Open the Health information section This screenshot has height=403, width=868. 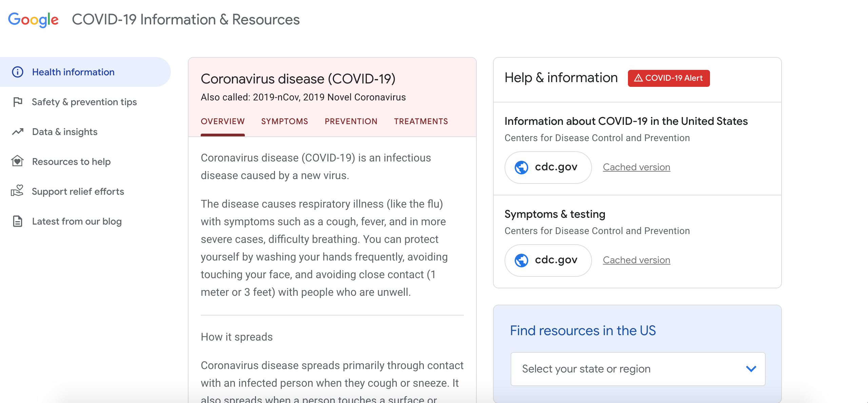pyautogui.click(x=85, y=72)
